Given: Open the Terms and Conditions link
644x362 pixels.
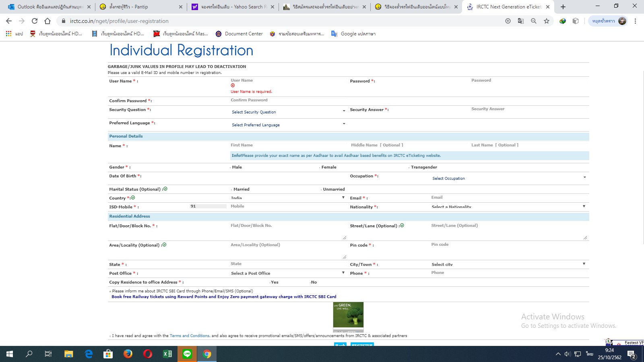Looking at the screenshot, I should [190, 336].
